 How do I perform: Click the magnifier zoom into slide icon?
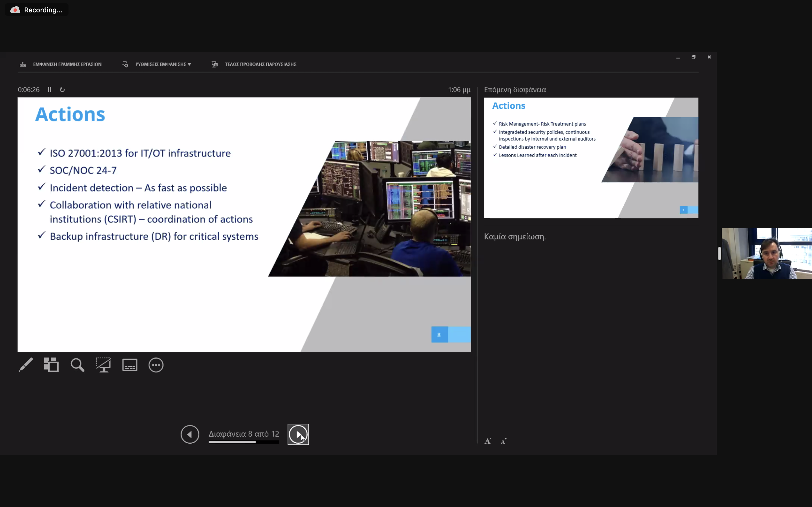[78, 365]
